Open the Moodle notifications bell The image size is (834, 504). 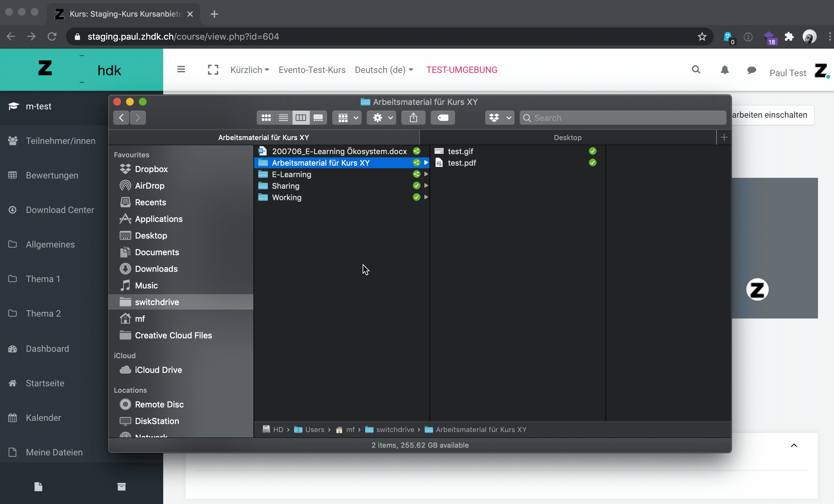(724, 70)
